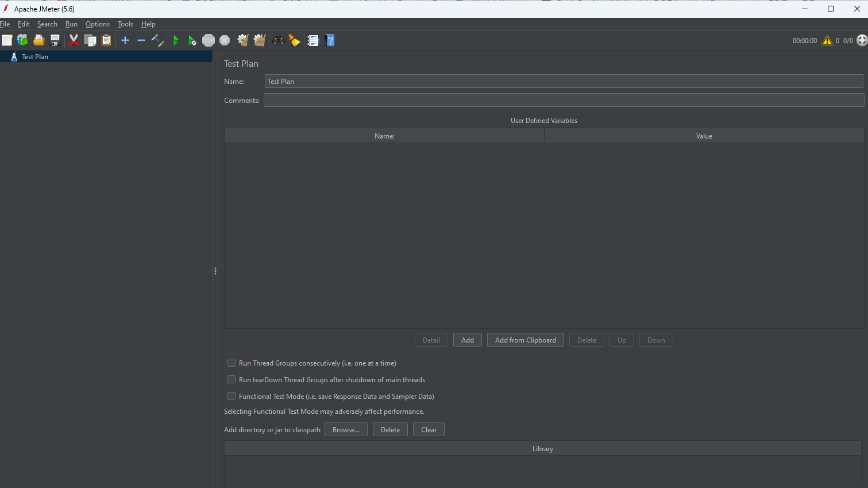Click the classpath Delete button beside Browse
This screenshot has height=488, width=868.
click(390, 429)
